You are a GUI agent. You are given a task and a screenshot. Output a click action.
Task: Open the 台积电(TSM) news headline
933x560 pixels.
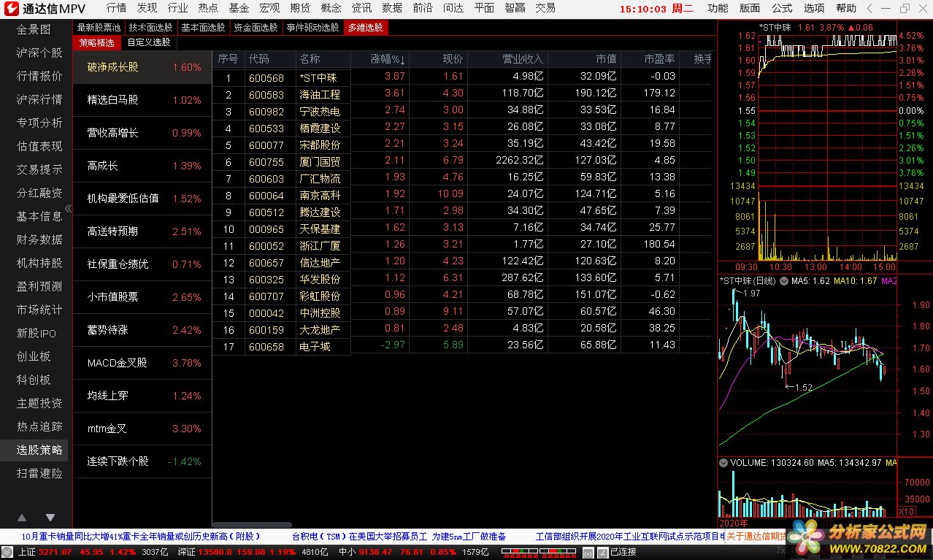point(399,536)
